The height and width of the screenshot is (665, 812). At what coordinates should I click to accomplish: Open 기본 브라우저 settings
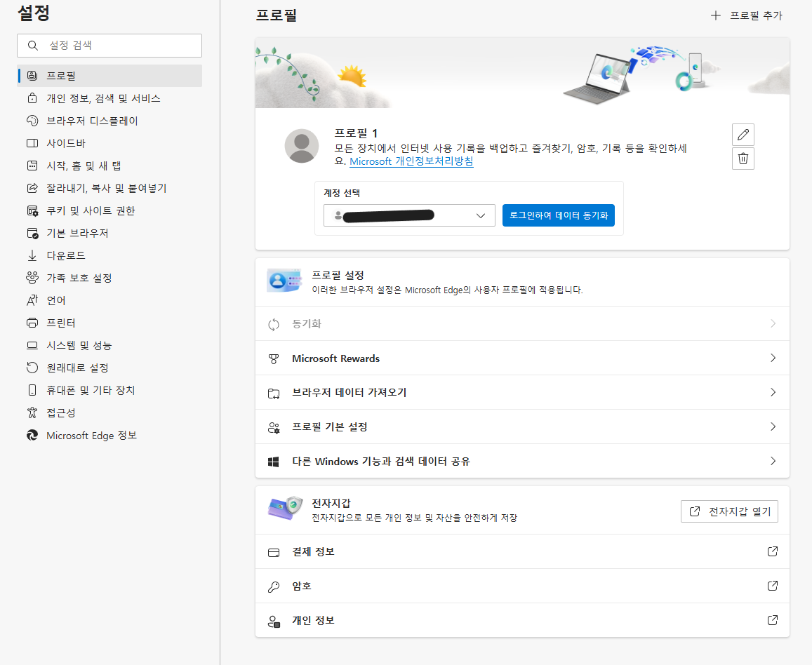[109, 233]
